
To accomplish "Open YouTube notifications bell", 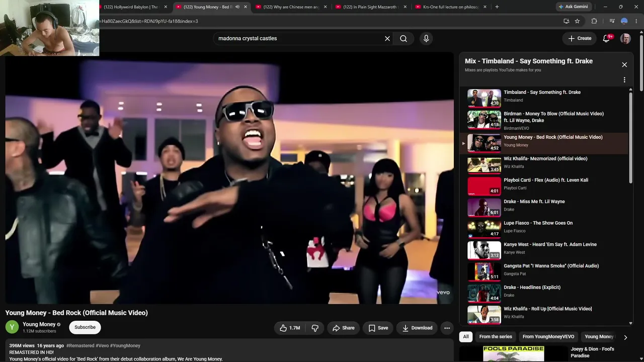I will [607, 38].
